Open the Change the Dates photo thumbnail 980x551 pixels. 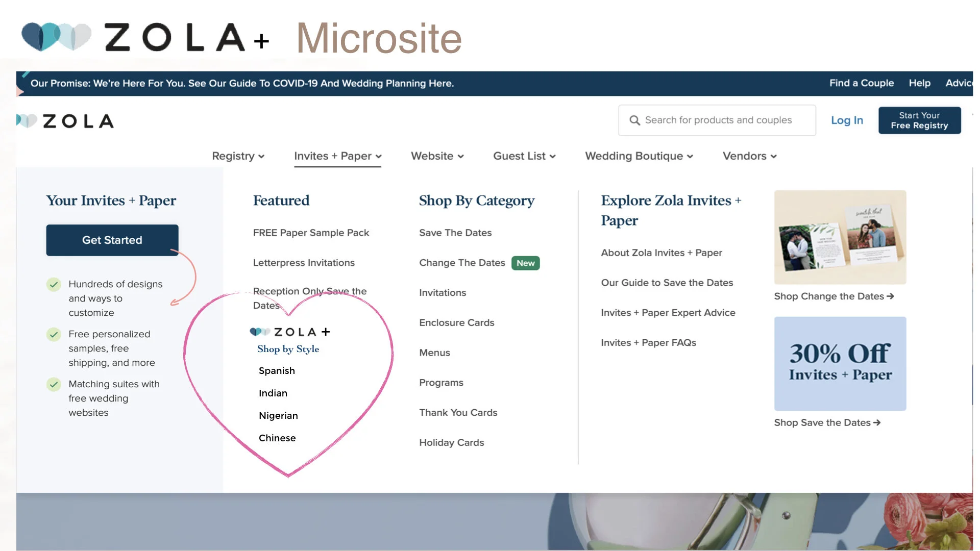point(840,237)
